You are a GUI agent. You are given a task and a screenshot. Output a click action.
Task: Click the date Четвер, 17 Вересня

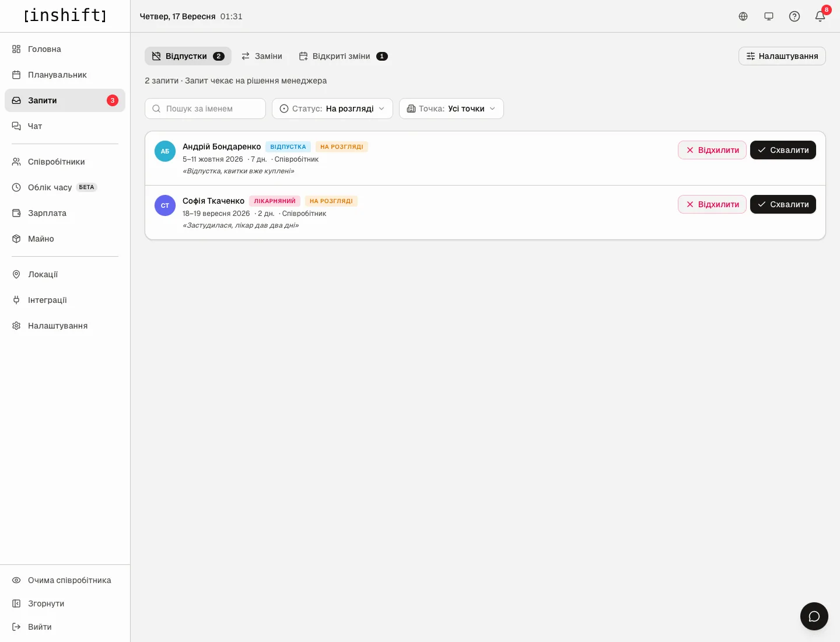click(178, 16)
